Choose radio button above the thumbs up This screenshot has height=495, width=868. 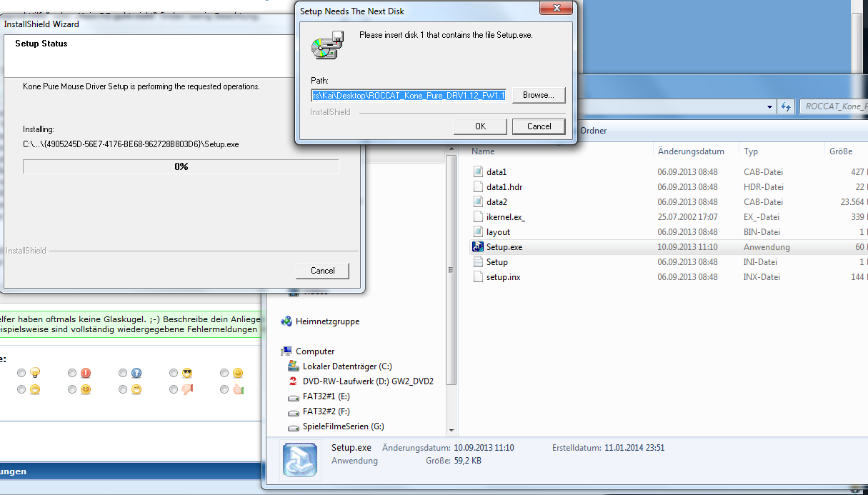pos(224,373)
